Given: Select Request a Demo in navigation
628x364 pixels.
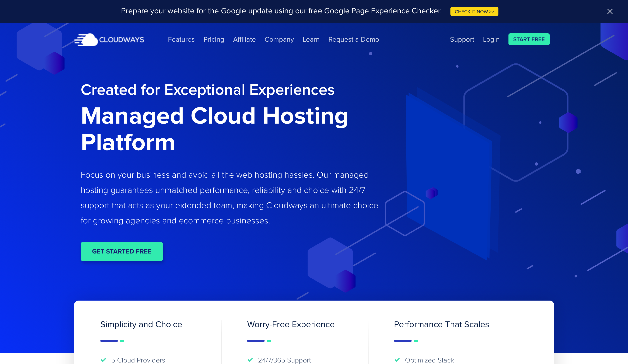Looking at the screenshot, I should tap(353, 39).
